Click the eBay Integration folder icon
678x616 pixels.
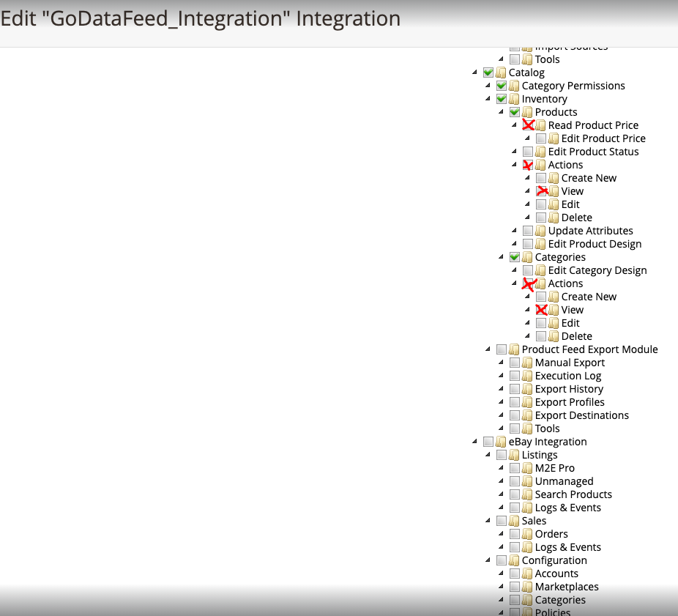pos(501,442)
